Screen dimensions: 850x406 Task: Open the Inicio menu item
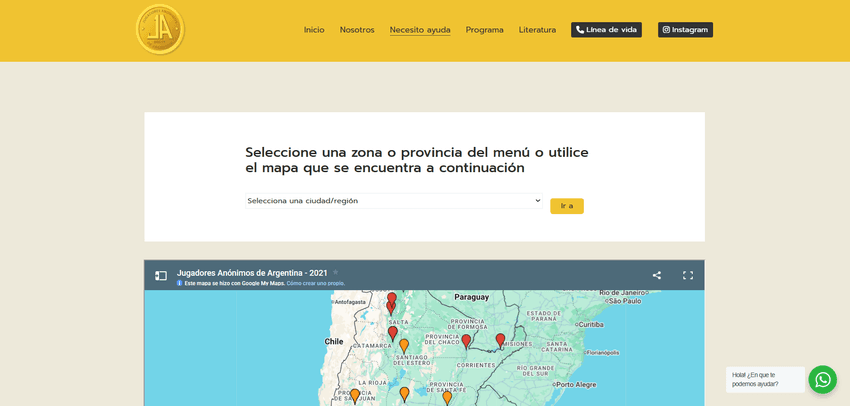point(314,30)
